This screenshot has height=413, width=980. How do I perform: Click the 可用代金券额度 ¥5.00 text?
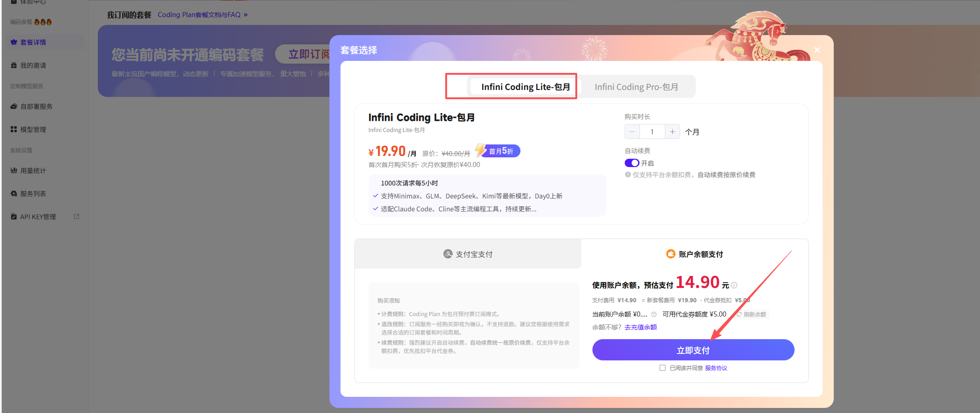click(x=694, y=314)
